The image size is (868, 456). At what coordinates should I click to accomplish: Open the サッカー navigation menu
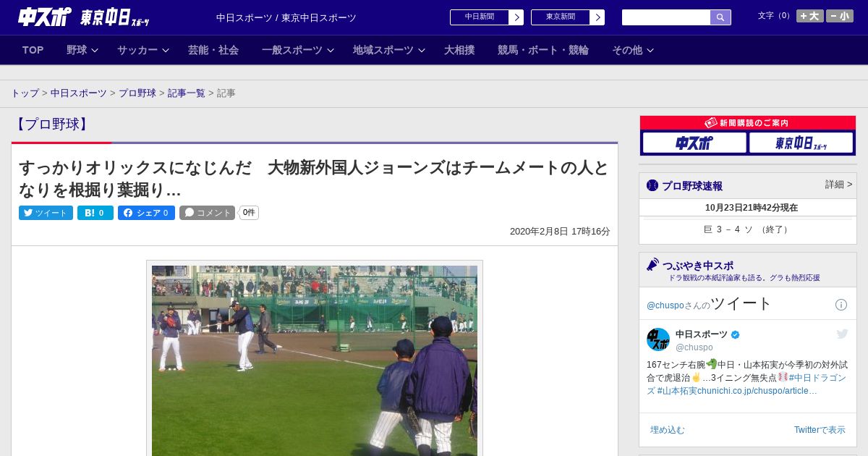pos(137,50)
